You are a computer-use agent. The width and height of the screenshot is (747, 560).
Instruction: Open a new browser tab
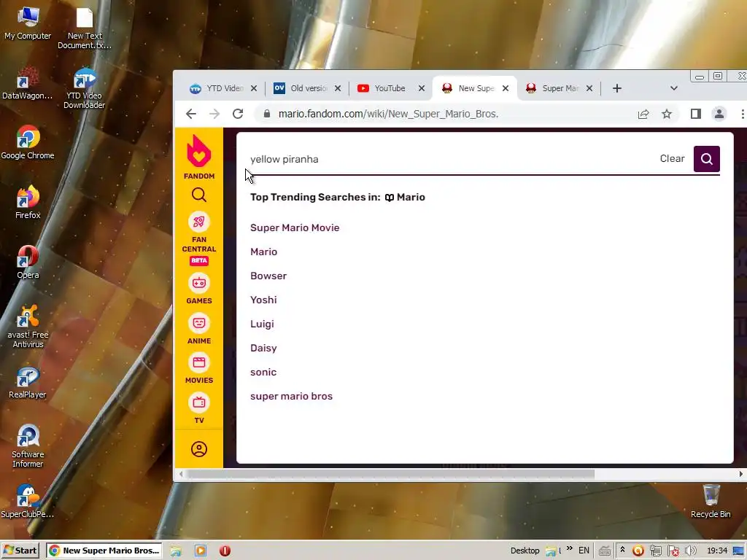[617, 88]
